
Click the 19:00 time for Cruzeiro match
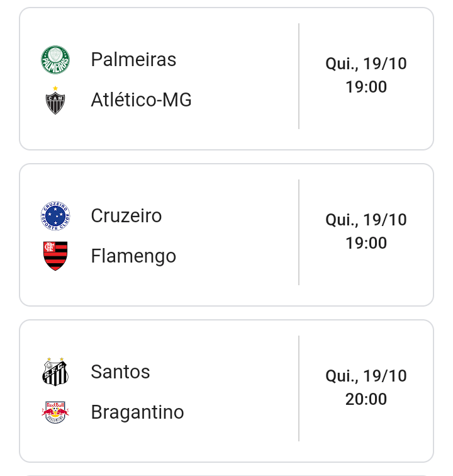366,243
